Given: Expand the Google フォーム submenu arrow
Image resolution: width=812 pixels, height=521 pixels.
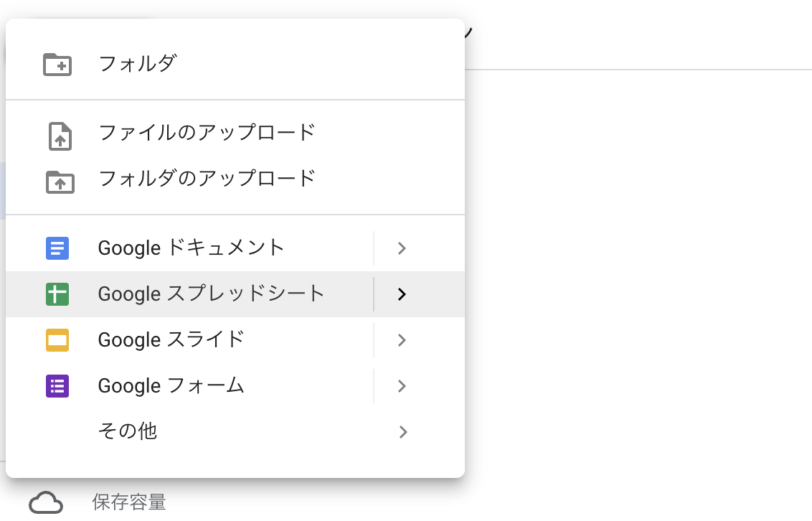Looking at the screenshot, I should 402,386.
